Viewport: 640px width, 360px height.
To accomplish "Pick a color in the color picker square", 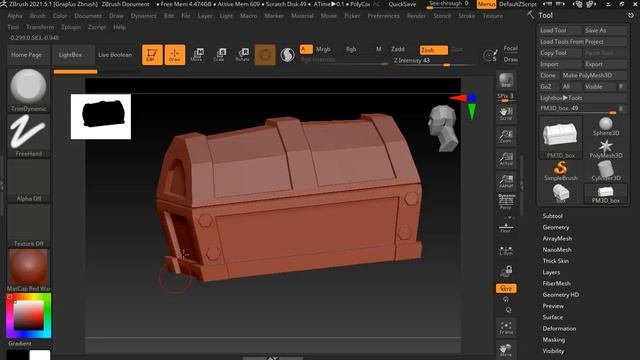I will (29, 315).
